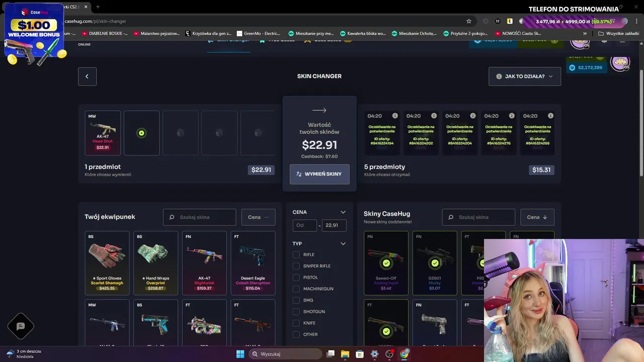
Task: Enable the PISTOL type filter
Action: click(x=296, y=278)
